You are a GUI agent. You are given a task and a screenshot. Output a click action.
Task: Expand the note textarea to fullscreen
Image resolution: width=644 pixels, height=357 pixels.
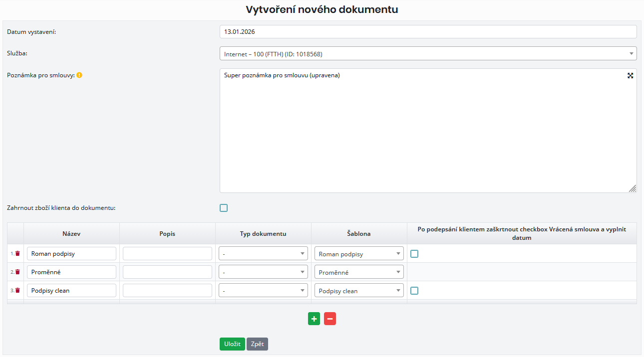click(x=630, y=75)
